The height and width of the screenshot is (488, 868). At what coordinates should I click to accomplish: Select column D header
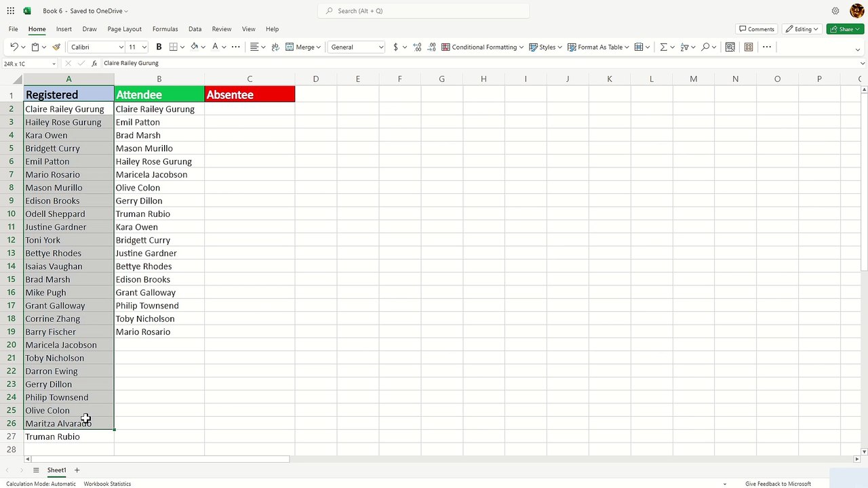[x=315, y=79]
